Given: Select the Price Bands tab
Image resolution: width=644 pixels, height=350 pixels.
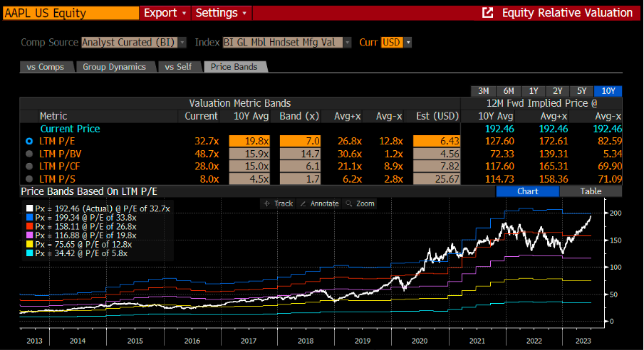Looking at the screenshot, I should coord(234,67).
